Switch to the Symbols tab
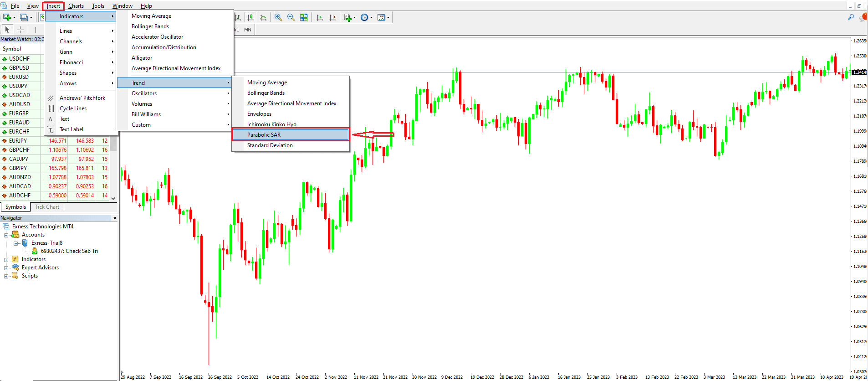Image resolution: width=868 pixels, height=381 pixels. pos(15,207)
